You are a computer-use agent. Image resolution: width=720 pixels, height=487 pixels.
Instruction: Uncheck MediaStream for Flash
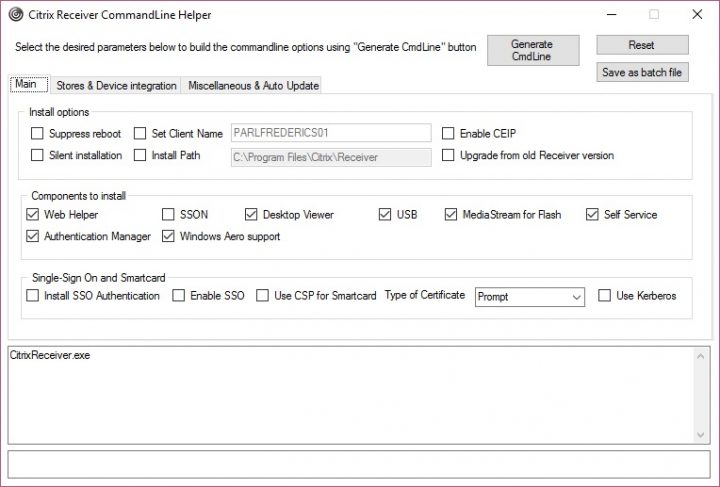coord(451,215)
